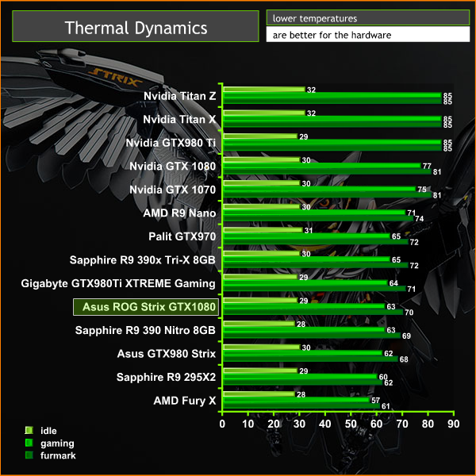Click AMD R9 Nano furmark value 74
476x476 pixels.
tap(420, 219)
